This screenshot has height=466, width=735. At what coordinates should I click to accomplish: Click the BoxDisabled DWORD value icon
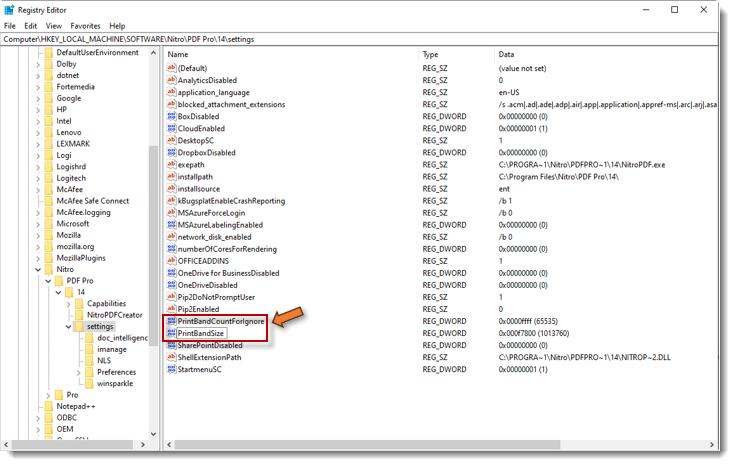coord(172,116)
